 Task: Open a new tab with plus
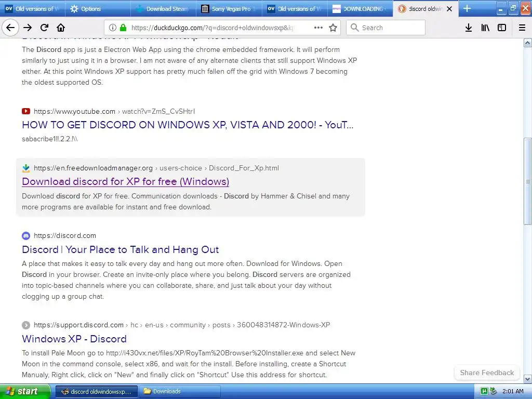point(467,8)
